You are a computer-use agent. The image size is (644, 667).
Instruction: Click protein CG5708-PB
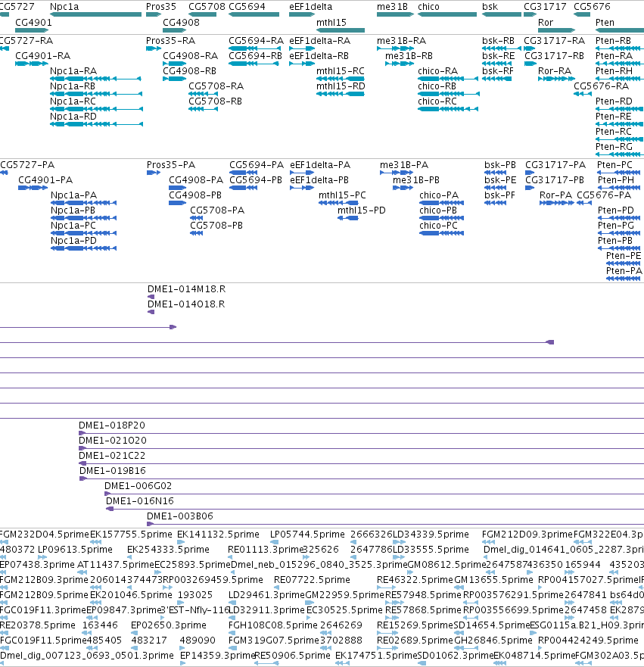coord(216,226)
